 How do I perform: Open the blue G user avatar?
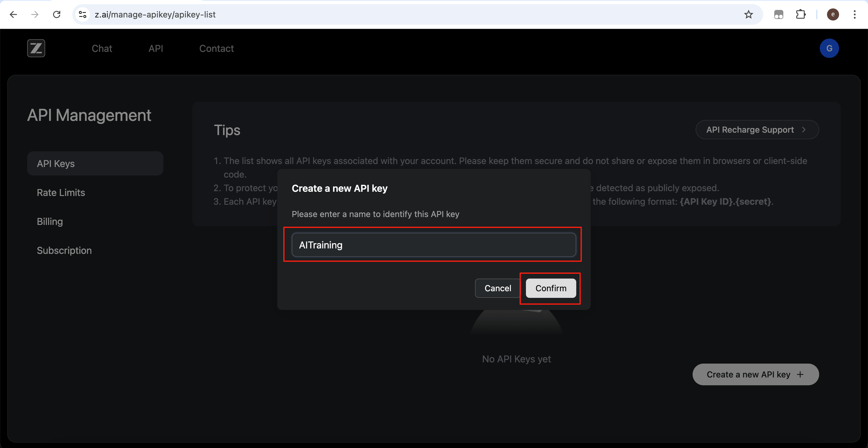[x=829, y=48]
